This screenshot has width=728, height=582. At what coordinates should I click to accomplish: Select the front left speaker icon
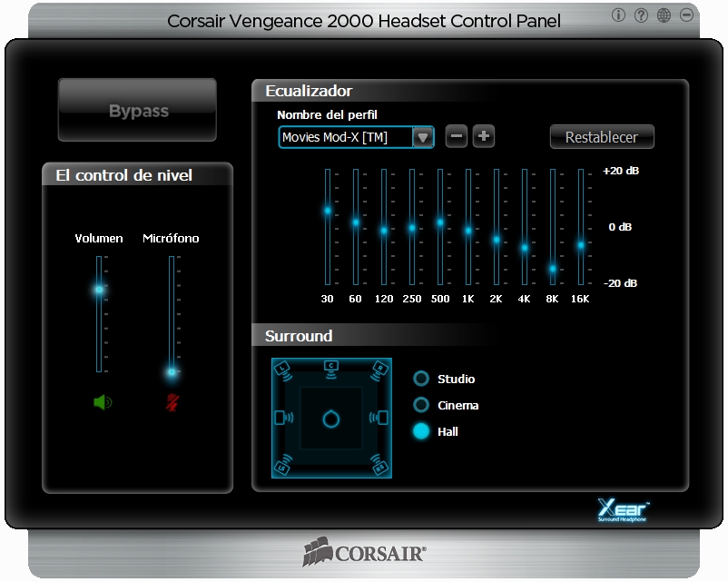coord(283,368)
